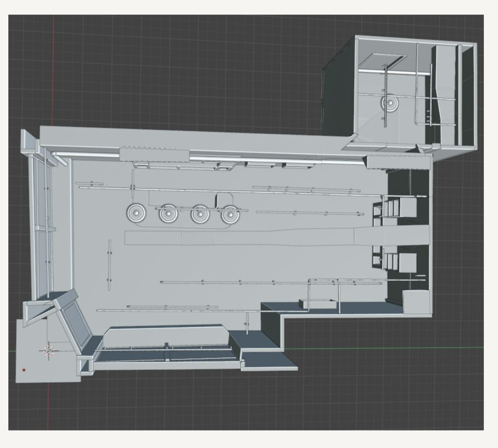Click the red origin dot on lower-left platform
This screenshot has width=498, height=448.
tap(24, 370)
